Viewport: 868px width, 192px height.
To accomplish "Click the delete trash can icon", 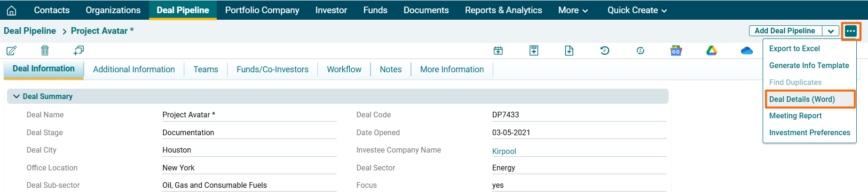I will point(45,50).
